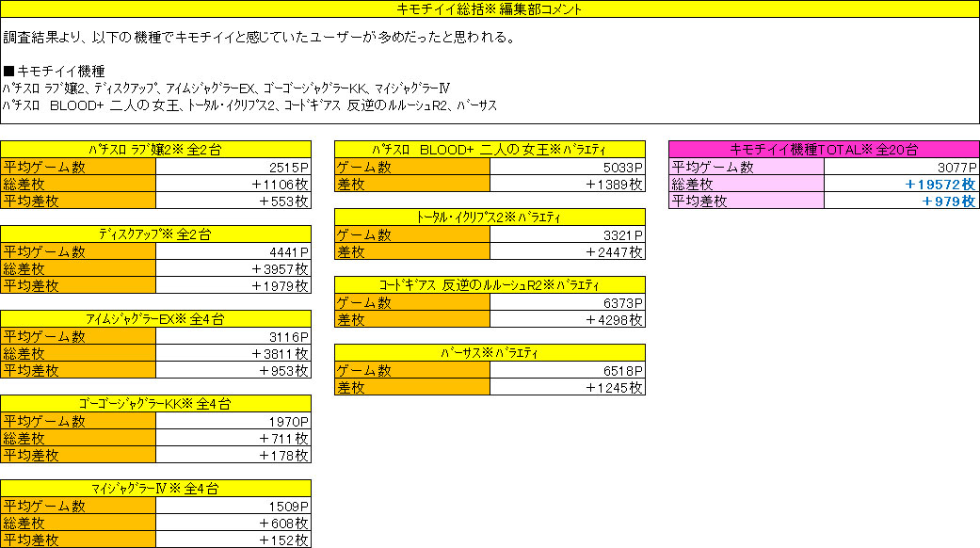980x548 pixels.
Task: Click the 6373P cell
Action: 568,302
